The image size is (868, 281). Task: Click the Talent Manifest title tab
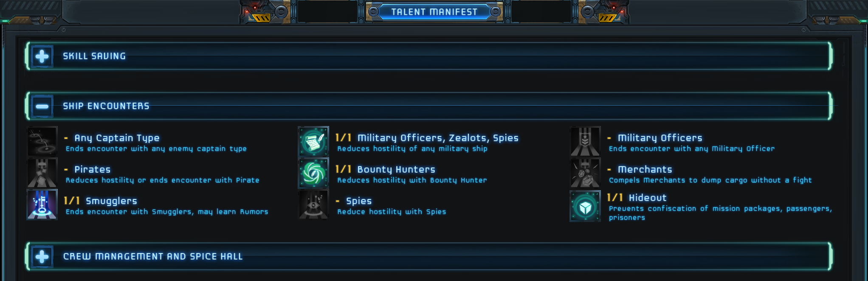click(434, 12)
